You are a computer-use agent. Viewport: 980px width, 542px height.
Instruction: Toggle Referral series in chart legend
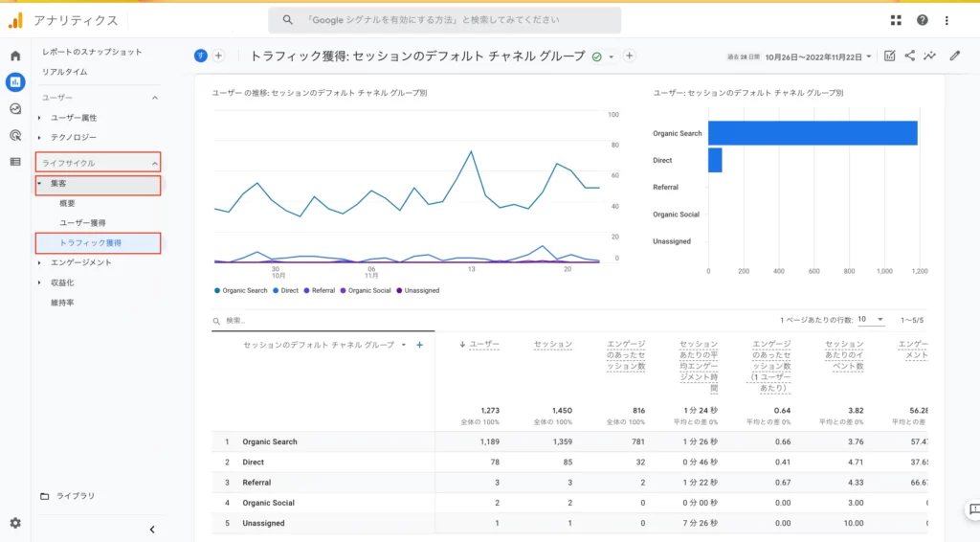(320, 291)
